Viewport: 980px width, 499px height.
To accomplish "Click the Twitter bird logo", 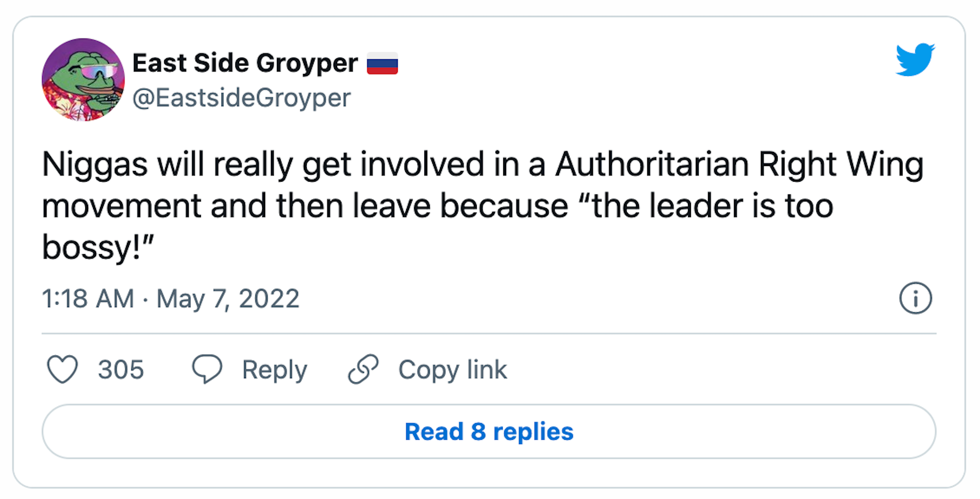I will [x=914, y=60].
